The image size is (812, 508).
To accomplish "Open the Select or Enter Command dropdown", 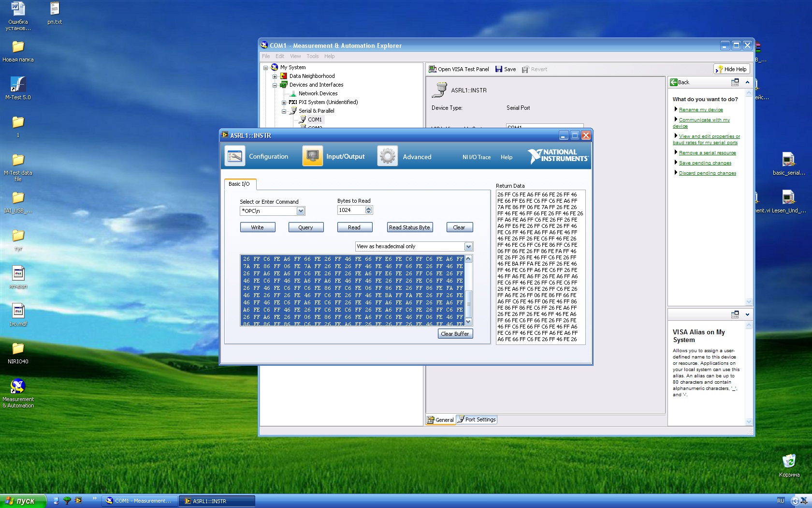I will point(301,211).
